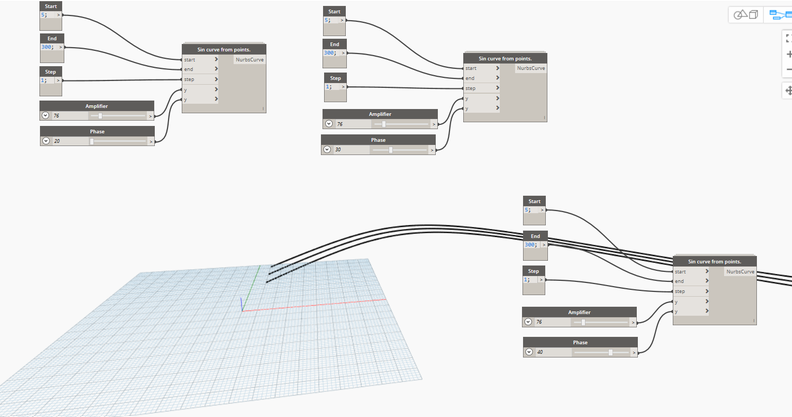This screenshot has width=792, height=417.
Task: Click the Phase 30 slider track
Action: click(x=399, y=150)
